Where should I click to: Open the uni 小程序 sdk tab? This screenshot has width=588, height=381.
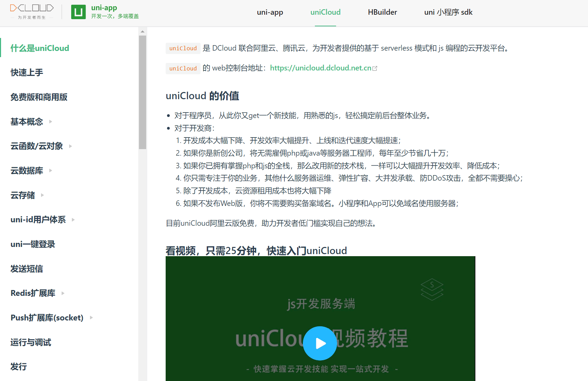point(448,12)
